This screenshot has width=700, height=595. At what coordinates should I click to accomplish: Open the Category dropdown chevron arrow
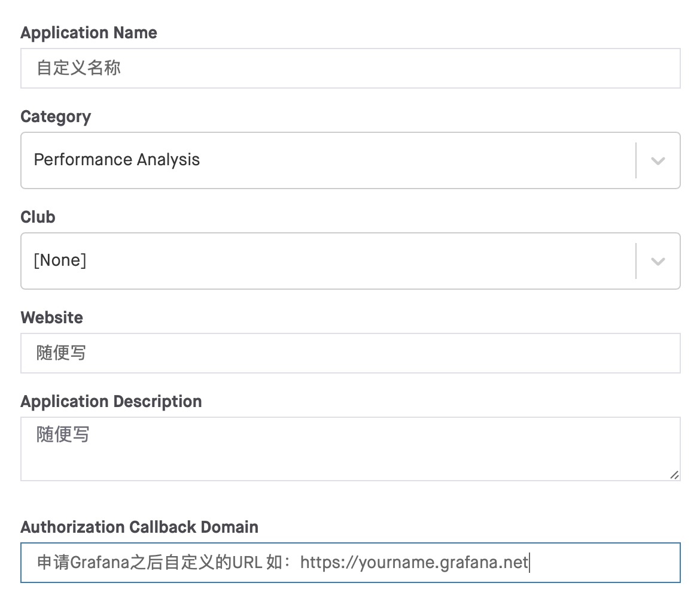point(658,160)
